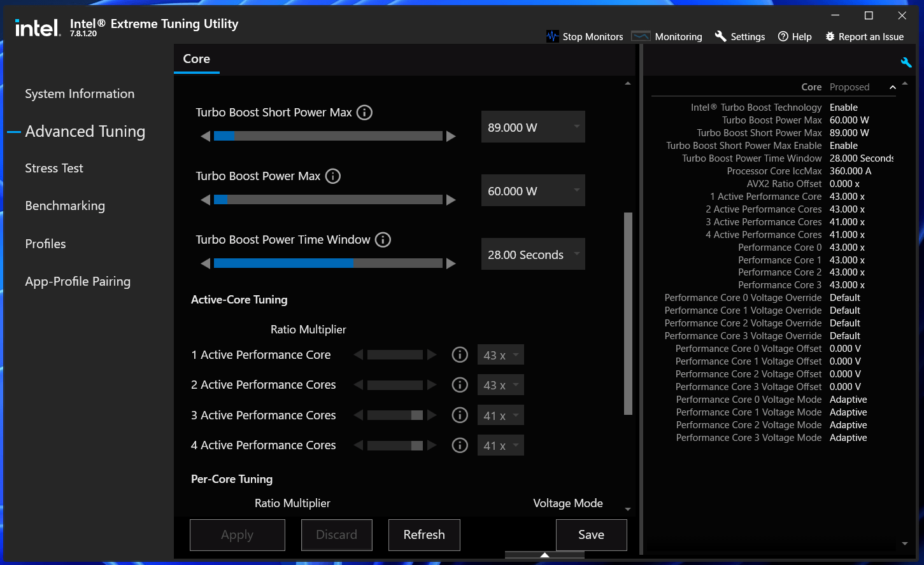The width and height of the screenshot is (924, 565).
Task: Click the Apply button
Action: pos(238,535)
